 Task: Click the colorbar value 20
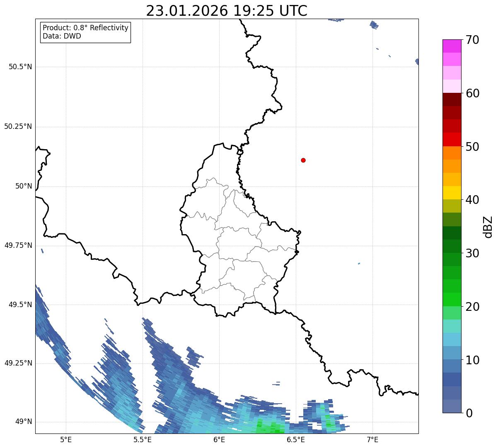point(473,307)
